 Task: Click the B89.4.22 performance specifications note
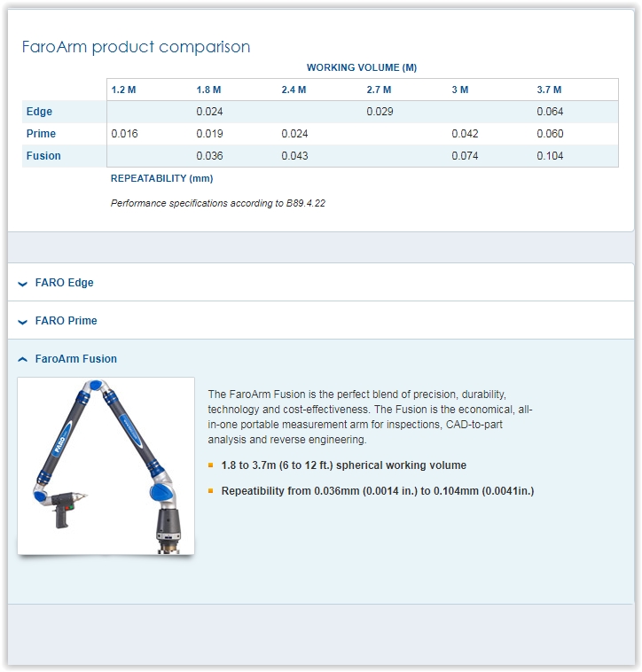click(x=218, y=203)
